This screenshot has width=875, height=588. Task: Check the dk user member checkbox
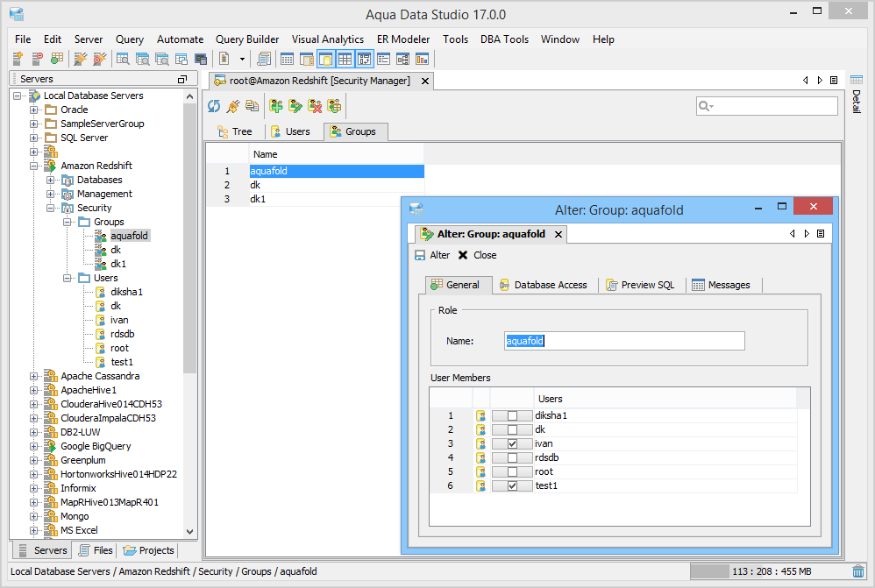pos(512,429)
